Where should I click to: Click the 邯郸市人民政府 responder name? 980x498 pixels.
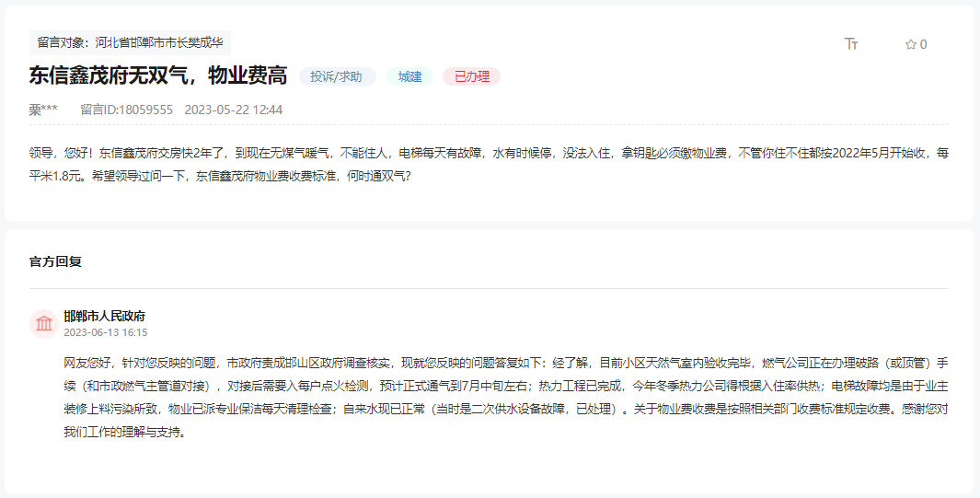coord(104,316)
